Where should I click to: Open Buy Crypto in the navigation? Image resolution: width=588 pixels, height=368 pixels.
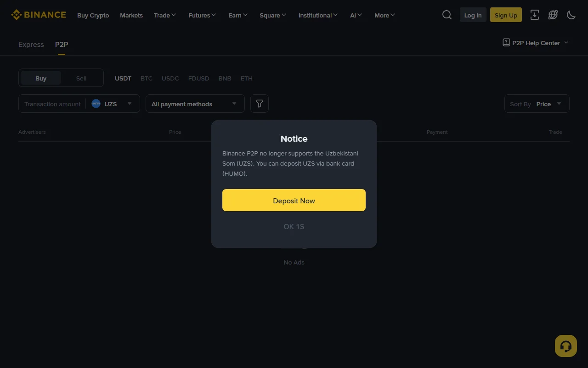tap(93, 15)
